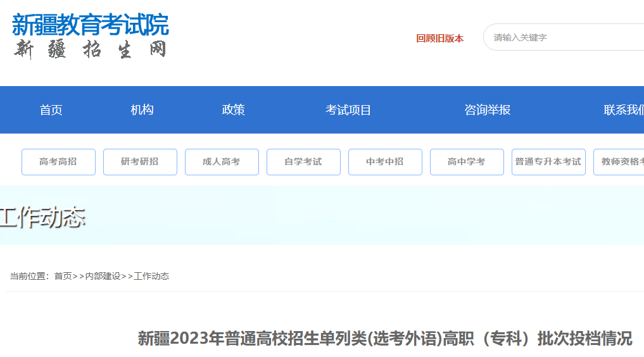Select the 中考中招 category button
This screenshot has width=644, height=357.
click(385, 162)
